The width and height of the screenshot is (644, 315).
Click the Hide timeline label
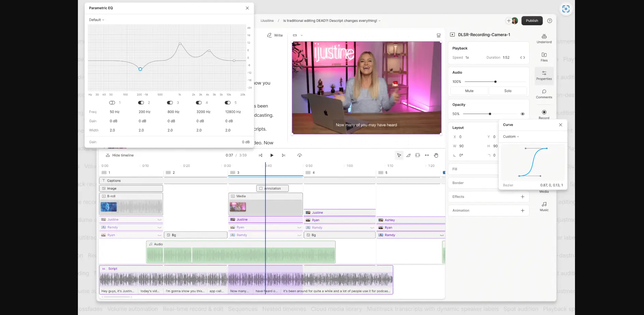123,155
